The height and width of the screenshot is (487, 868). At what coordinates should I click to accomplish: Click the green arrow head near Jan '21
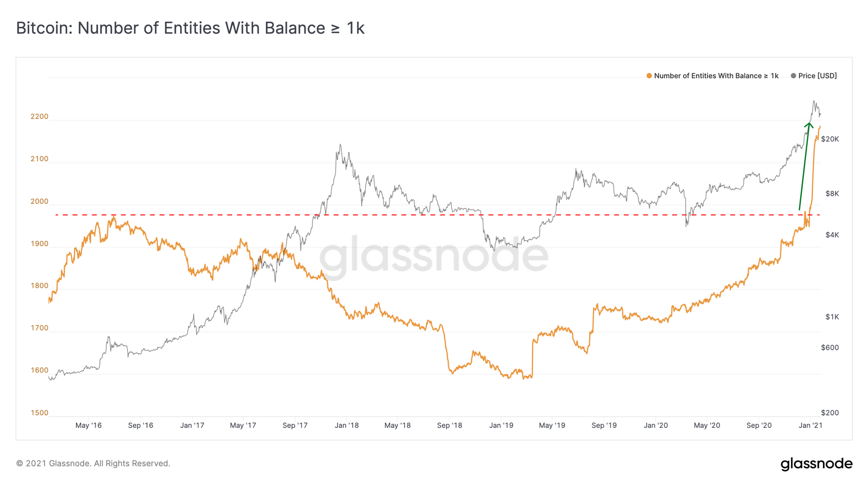pos(808,125)
